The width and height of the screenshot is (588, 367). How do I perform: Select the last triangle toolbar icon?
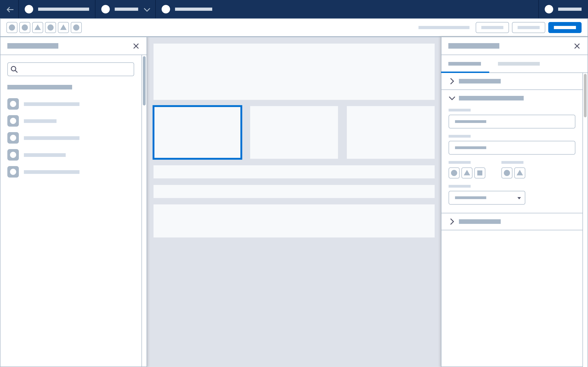point(63,28)
